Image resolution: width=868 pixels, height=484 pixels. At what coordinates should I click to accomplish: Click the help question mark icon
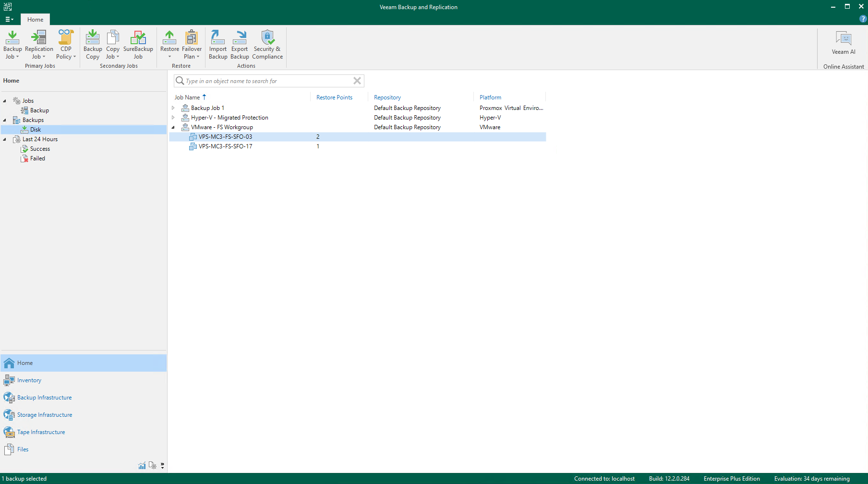tap(863, 19)
